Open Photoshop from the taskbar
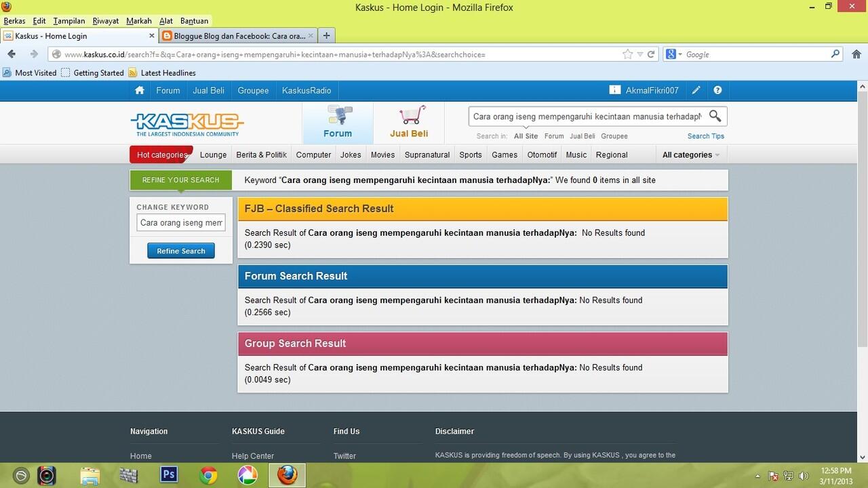 click(x=169, y=475)
